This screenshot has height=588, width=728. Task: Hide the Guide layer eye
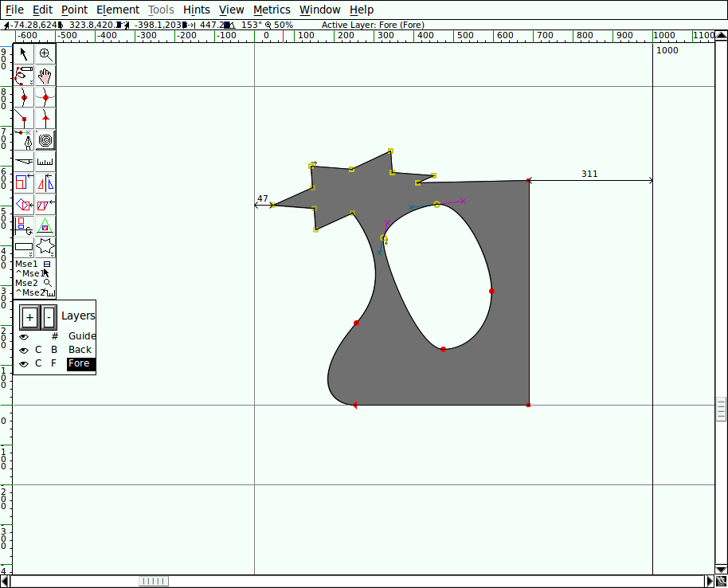[x=24, y=336]
